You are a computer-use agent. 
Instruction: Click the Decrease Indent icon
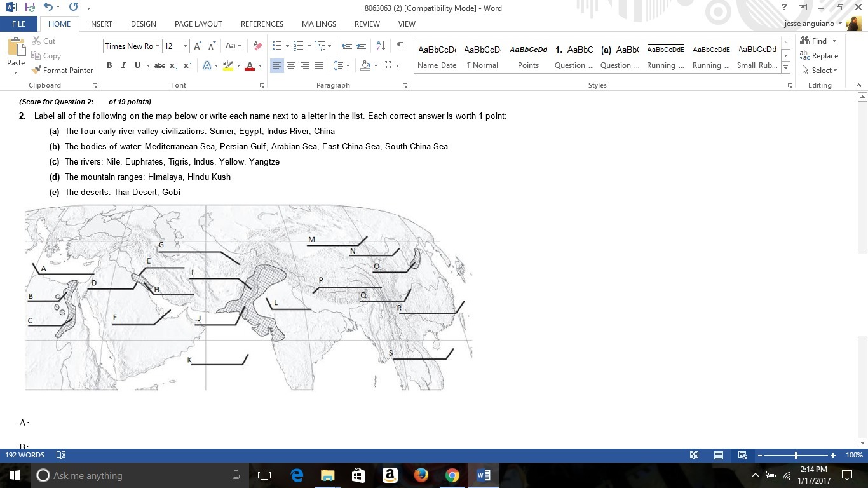tap(346, 46)
